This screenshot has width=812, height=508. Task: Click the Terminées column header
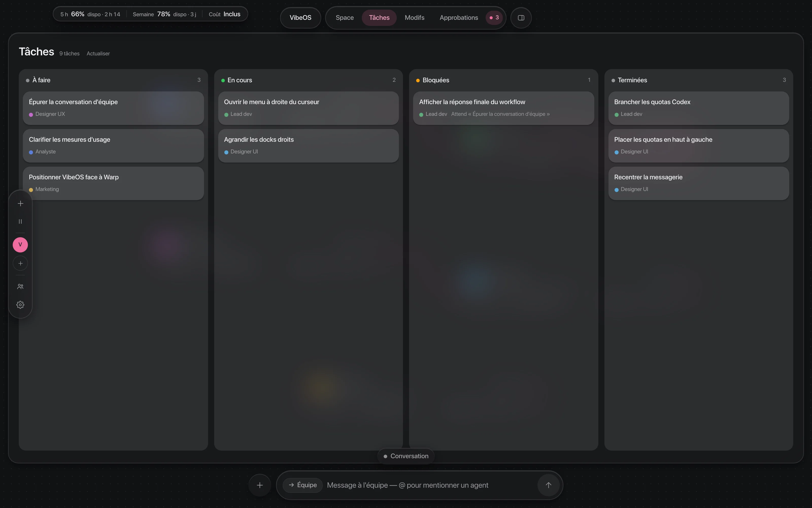(699, 80)
